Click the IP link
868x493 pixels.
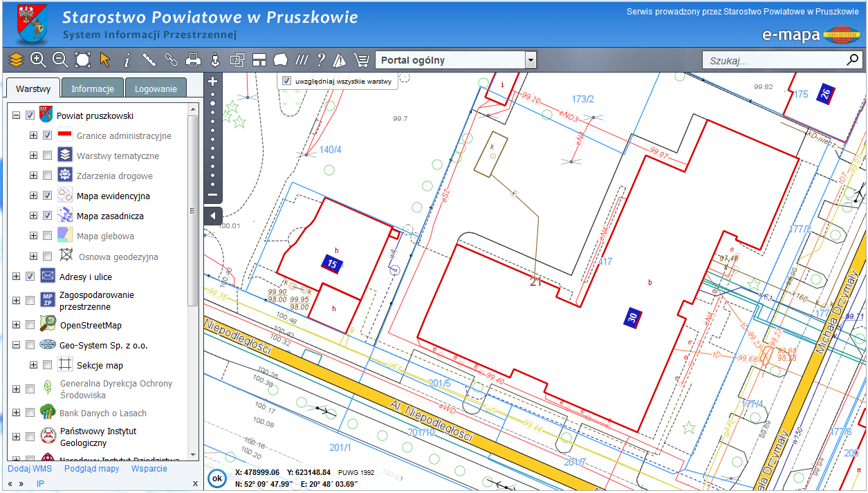(x=40, y=483)
